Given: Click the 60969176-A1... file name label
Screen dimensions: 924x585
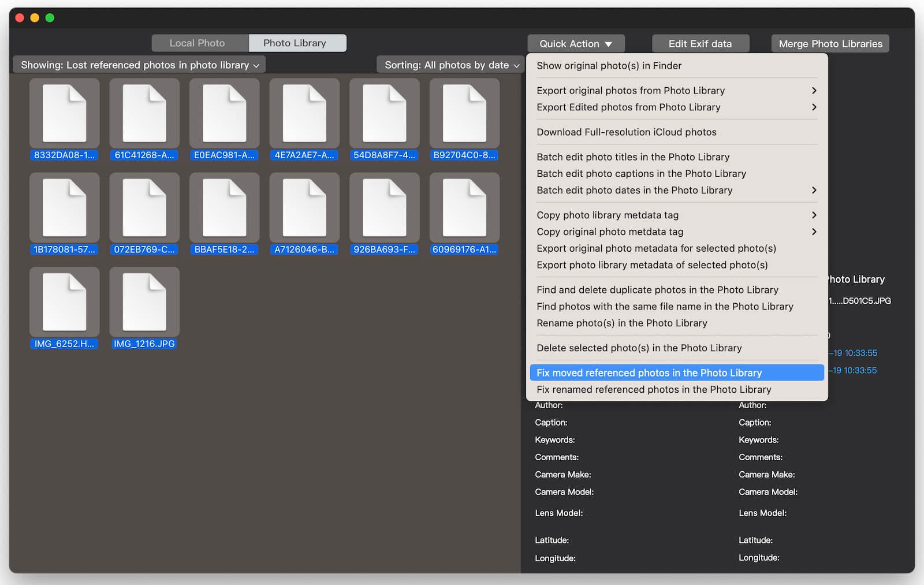Looking at the screenshot, I should (x=464, y=249).
